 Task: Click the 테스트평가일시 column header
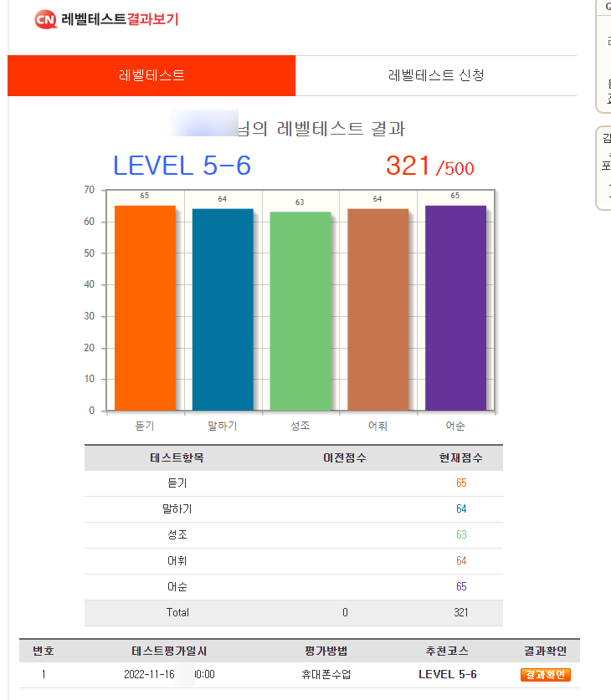pos(169,651)
